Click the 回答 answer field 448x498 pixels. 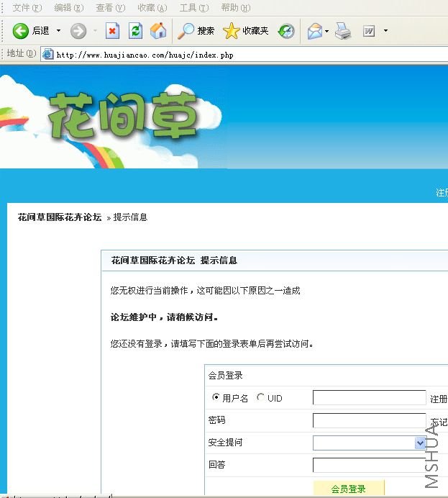[x=370, y=466]
